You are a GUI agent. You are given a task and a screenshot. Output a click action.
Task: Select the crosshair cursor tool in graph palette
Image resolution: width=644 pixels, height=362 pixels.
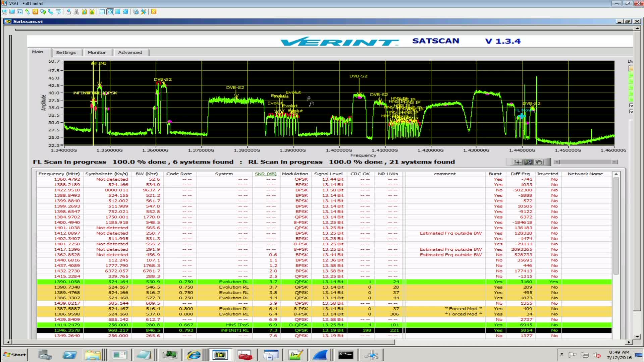click(x=518, y=162)
